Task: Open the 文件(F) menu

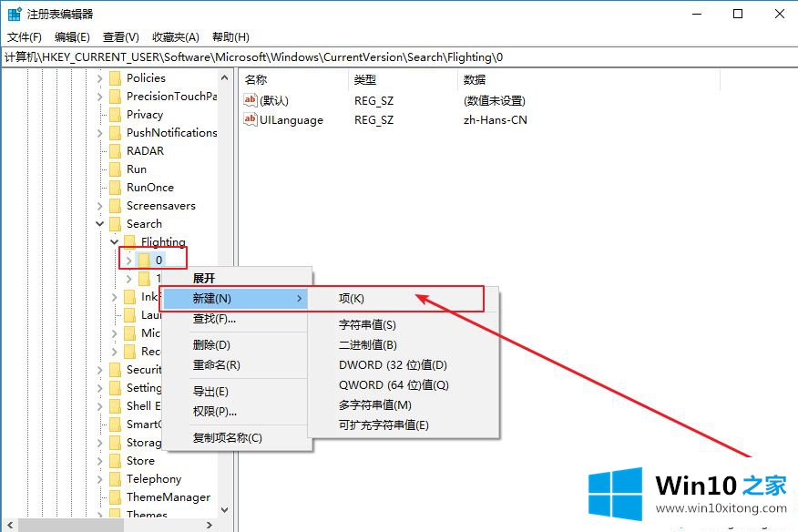Action: pyautogui.click(x=25, y=37)
